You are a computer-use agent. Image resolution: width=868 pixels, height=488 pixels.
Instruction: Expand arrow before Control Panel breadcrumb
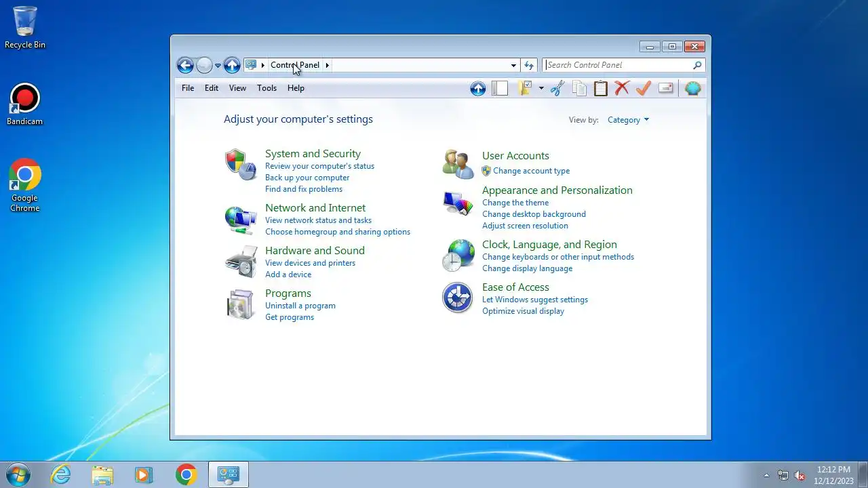[x=263, y=65]
